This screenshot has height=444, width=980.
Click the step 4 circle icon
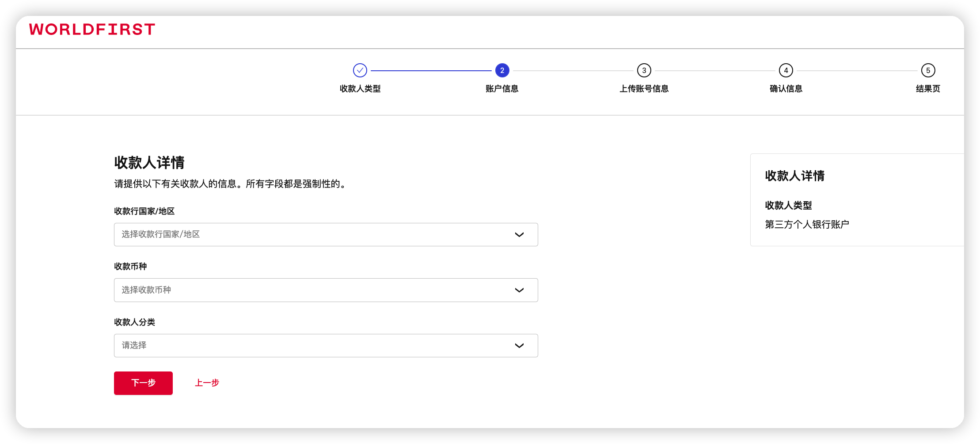(786, 70)
